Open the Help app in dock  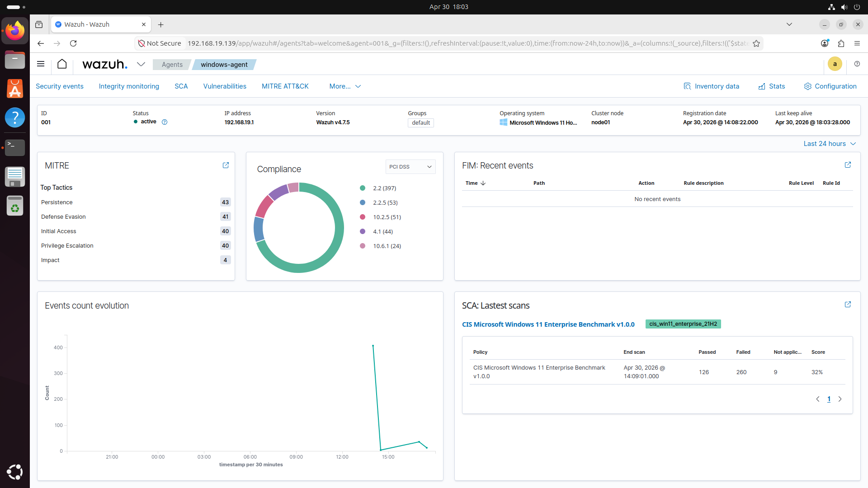point(15,117)
